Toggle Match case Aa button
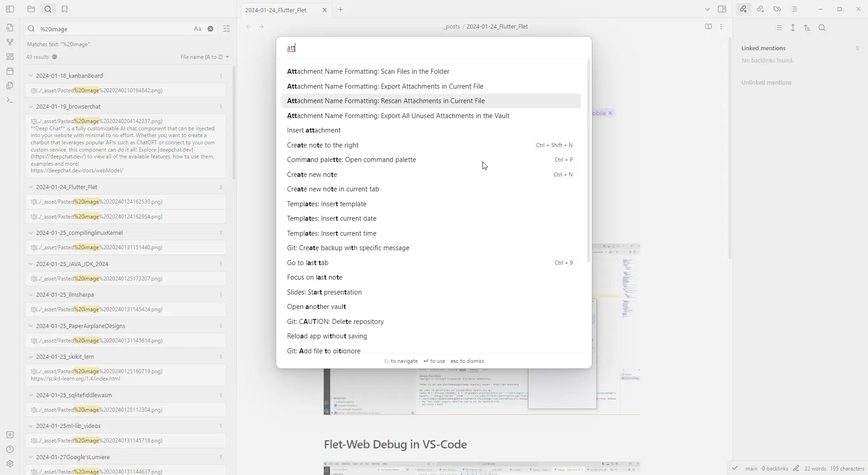 coord(198,28)
